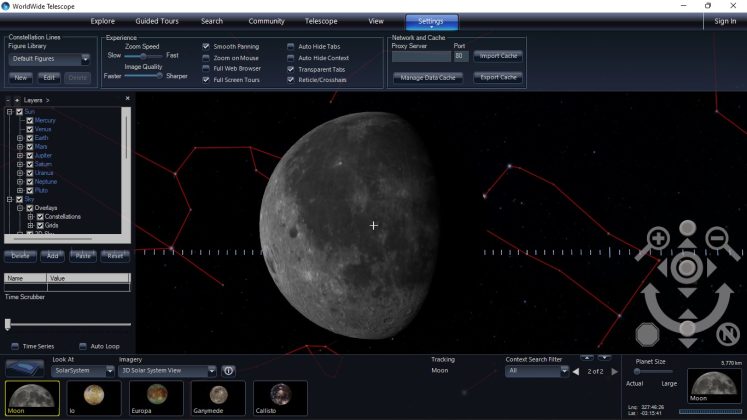The height and width of the screenshot is (420, 747).
Task: Click the Image Quality slider handle
Action: point(159,76)
